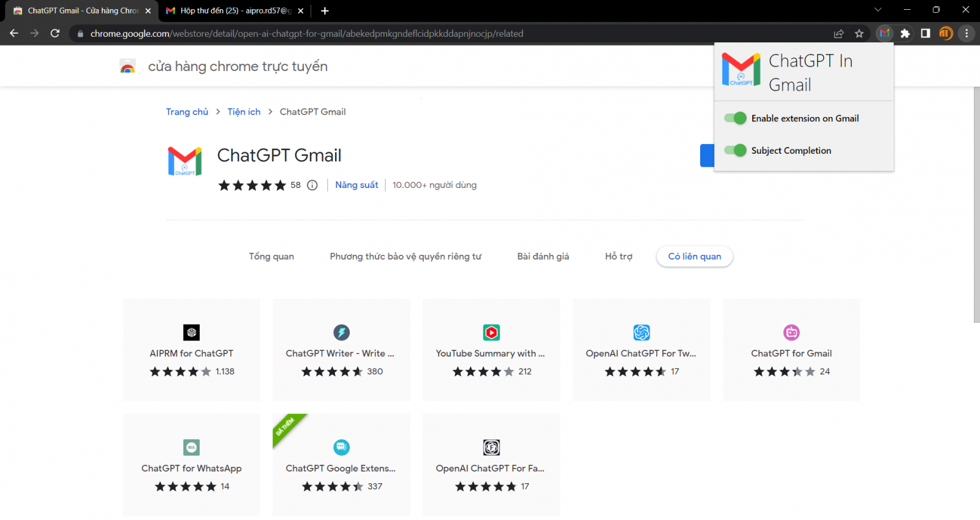Click the rating info icon next to 58

coord(312,185)
